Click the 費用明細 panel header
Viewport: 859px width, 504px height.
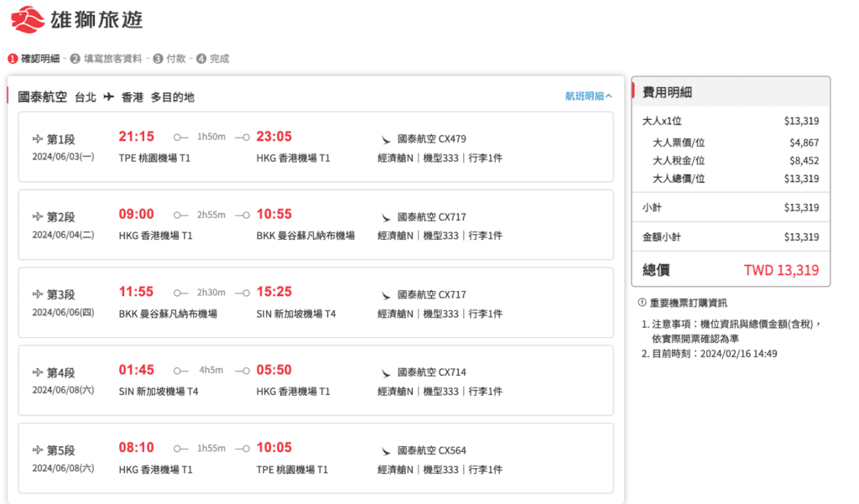tap(731, 92)
